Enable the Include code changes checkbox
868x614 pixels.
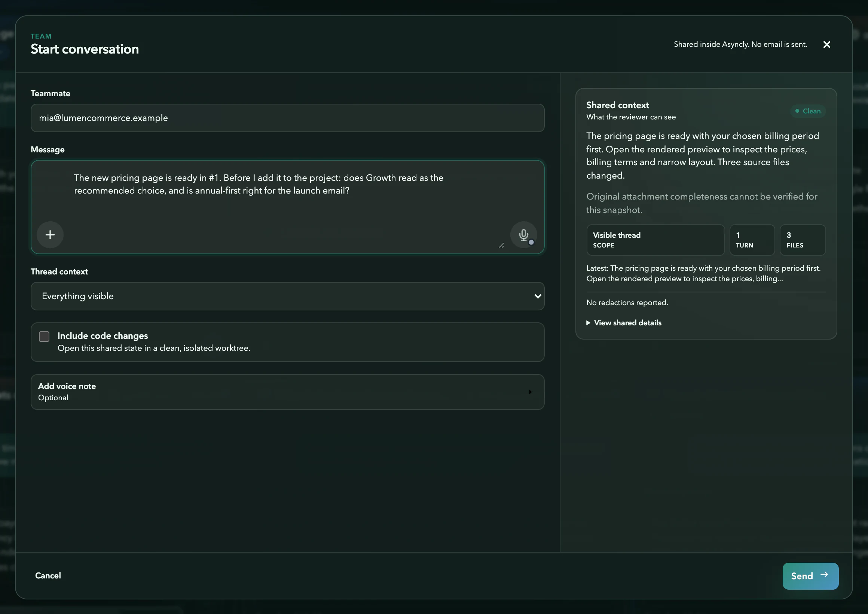click(44, 336)
